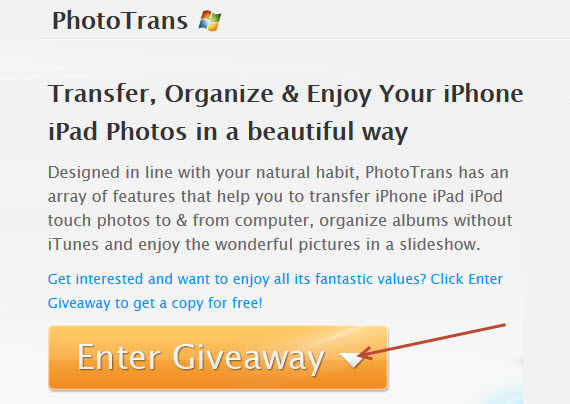Click 'PhotoTrans' within the description paragraph
This screenshot has height=404, width=570.
coord(409,172)
